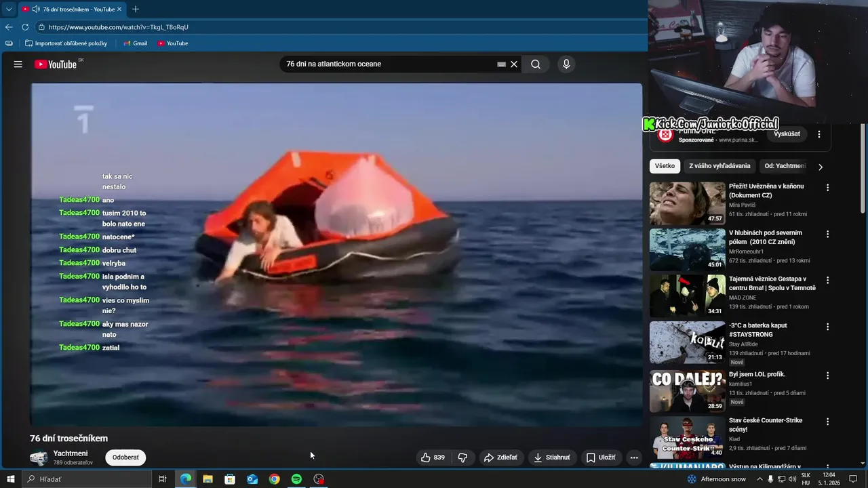Go back in browser history

9,27
